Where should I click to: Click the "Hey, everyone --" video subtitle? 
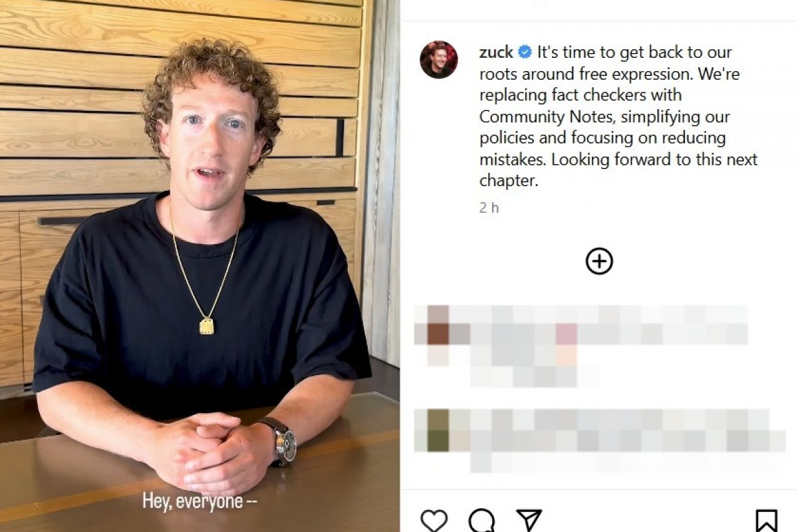coord(199,501)
